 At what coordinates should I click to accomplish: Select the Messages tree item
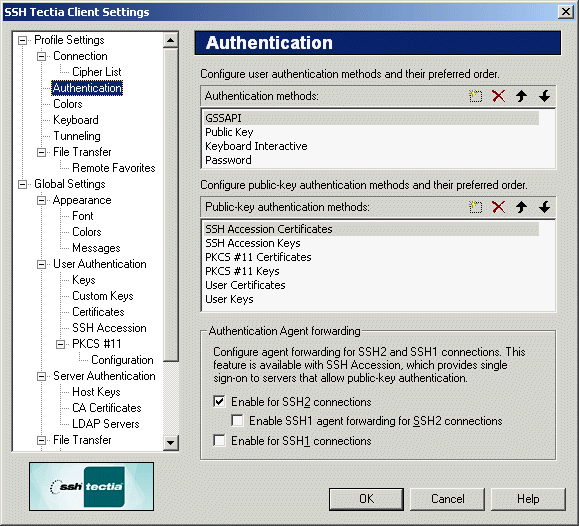pyautogui.click(x=96, y=248)
